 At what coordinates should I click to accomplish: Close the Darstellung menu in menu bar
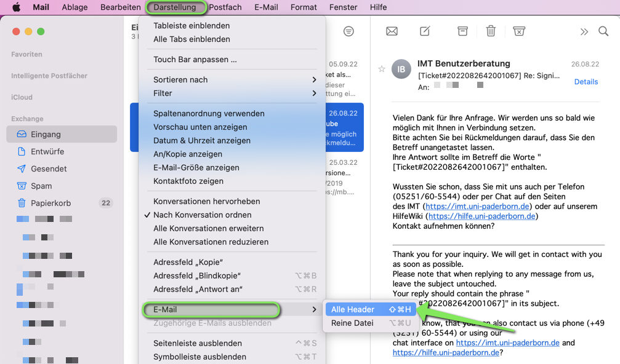pyautogui.click(x=175, y=7)
